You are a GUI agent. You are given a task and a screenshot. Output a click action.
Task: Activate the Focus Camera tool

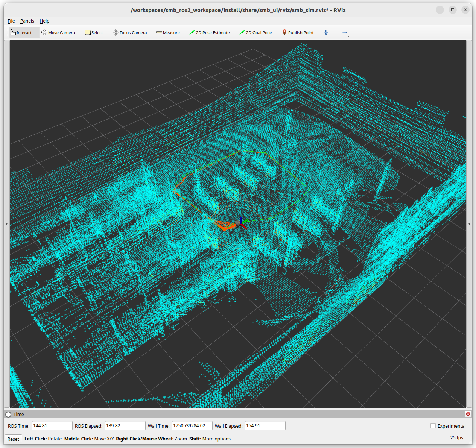130,33
